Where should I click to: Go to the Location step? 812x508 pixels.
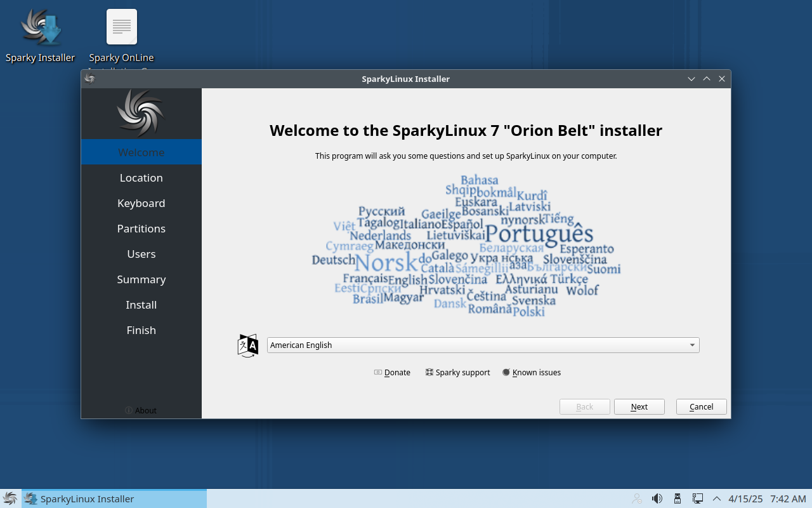point(141,178)
